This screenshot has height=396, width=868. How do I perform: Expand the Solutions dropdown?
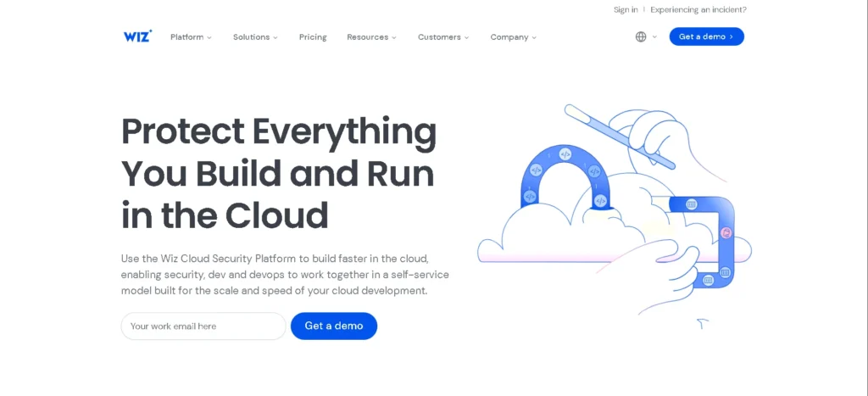[x=255, y=37]
